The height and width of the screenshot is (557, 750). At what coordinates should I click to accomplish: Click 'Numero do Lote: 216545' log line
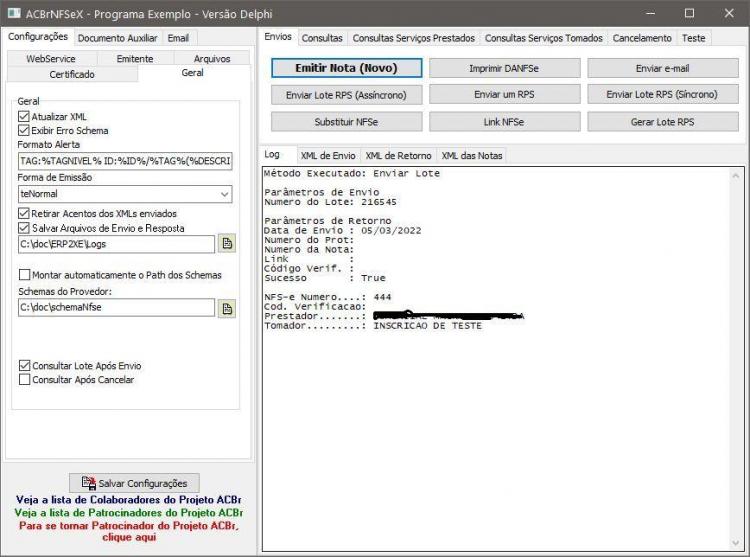tap(330, 202)
